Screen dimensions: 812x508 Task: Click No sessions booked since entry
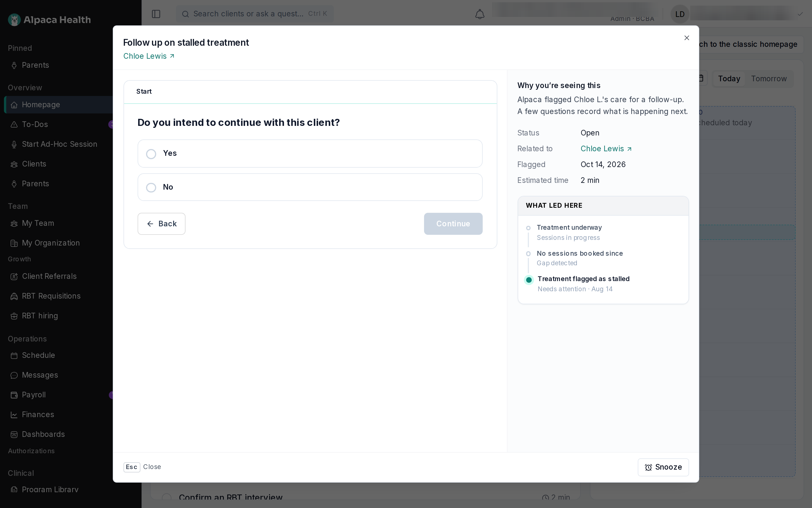click(579, 258)
